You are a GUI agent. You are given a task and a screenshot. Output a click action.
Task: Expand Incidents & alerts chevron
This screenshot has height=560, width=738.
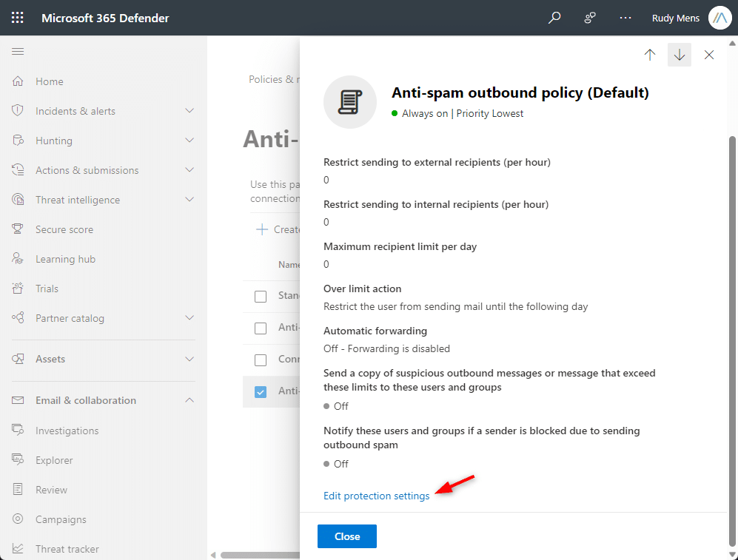coord(189,110)
